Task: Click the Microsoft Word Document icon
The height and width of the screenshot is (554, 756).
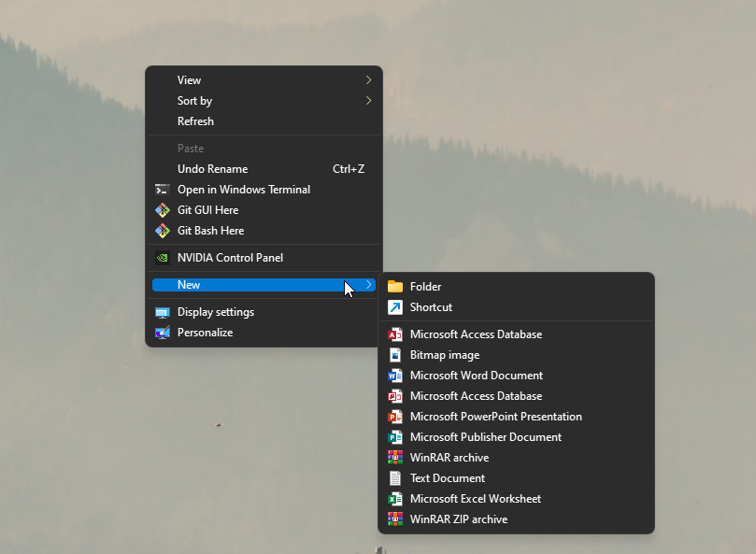Action: 395,376
